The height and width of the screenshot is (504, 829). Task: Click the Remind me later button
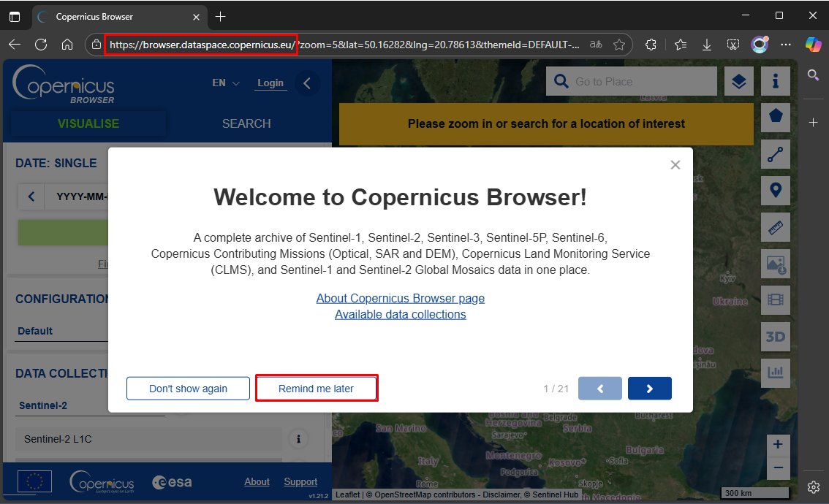[x=316, y=389]
